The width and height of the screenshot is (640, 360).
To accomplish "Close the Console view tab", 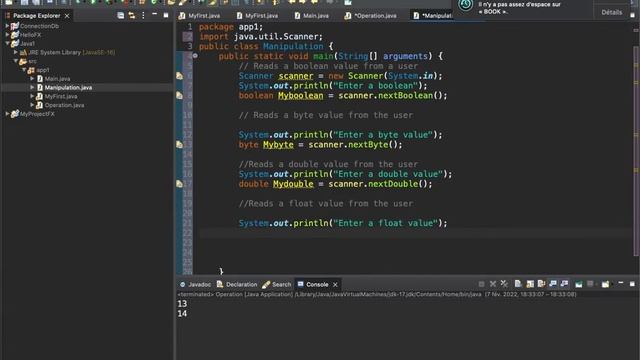I will pyautogui.click(x=335, y=284).
